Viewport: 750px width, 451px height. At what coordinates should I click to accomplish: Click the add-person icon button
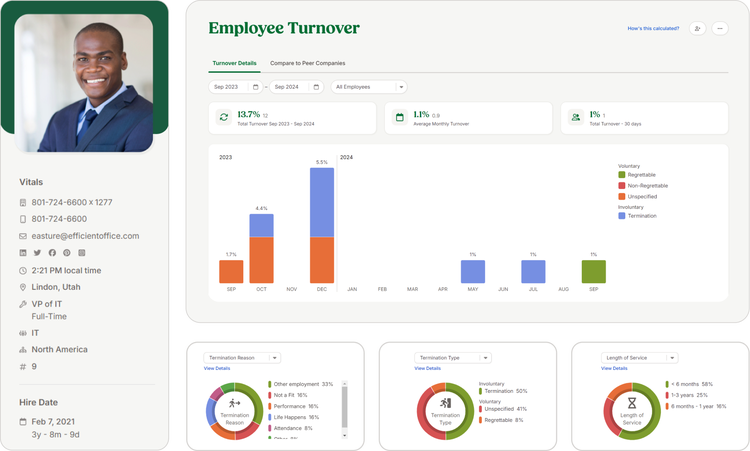point(697,29)
